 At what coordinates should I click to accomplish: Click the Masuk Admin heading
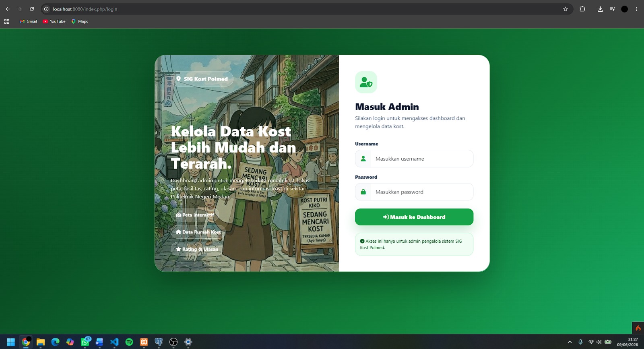(x=387, y=107)
